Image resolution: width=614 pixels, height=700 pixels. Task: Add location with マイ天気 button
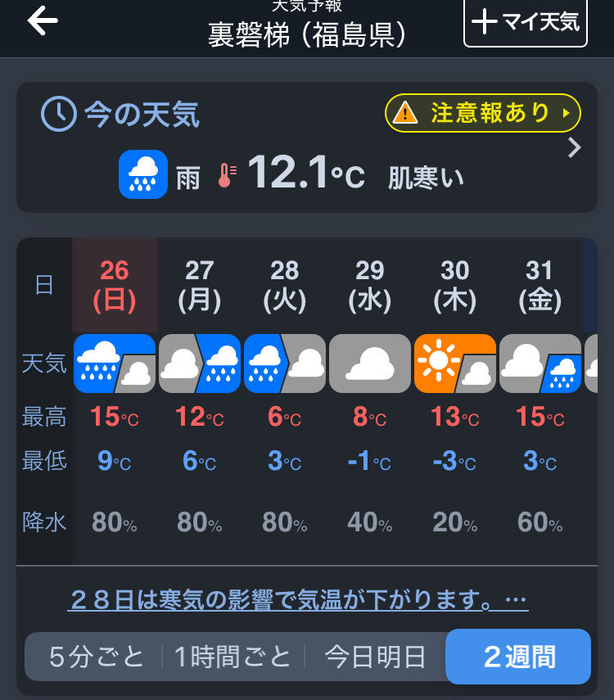click(526, 22)
